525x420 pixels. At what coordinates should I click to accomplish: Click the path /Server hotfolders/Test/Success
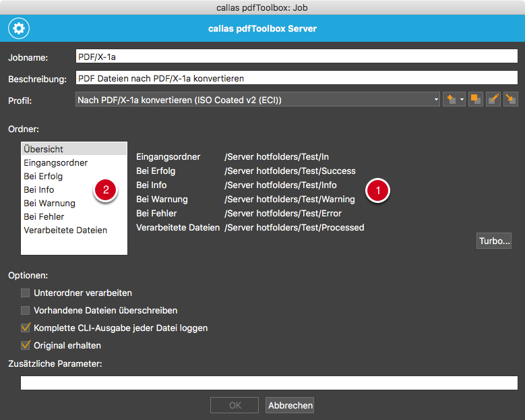click(x=290, y=171)
